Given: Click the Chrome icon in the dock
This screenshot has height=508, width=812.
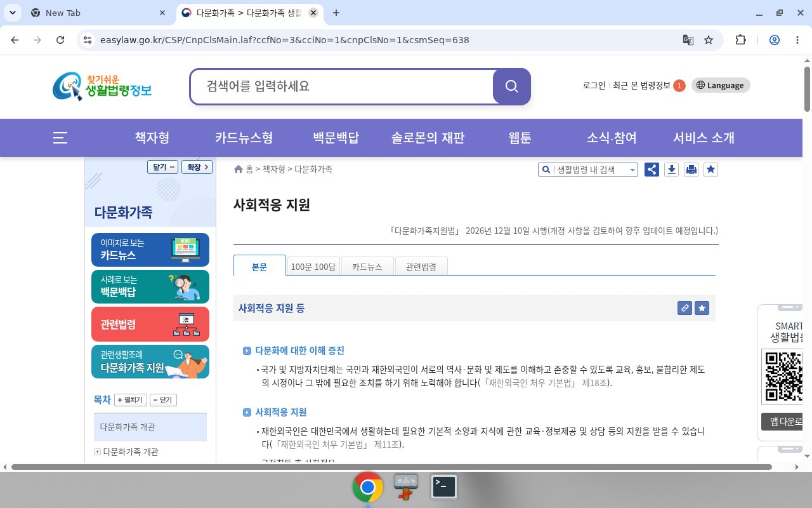Looking at the screenshot, I should pyautogui.click(x=368, y=487).
